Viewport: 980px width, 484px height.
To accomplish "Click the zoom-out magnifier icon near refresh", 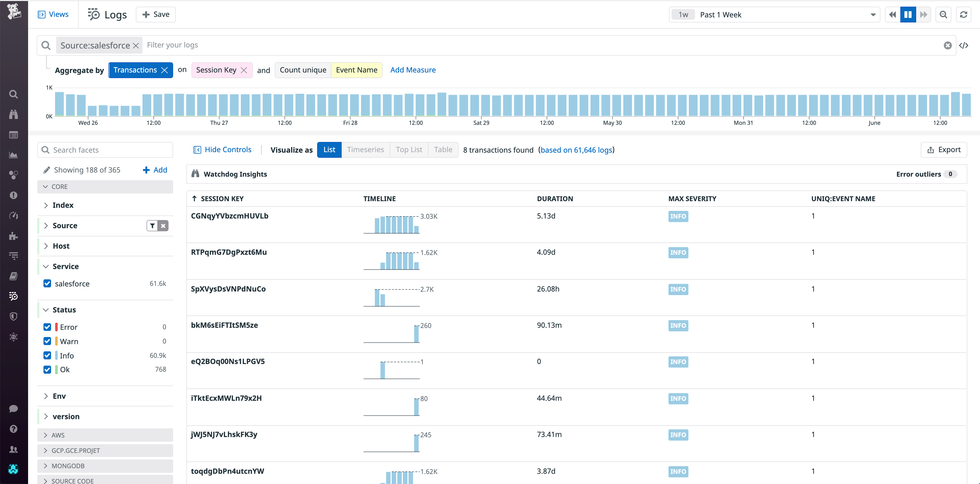I will click(943, 15).
